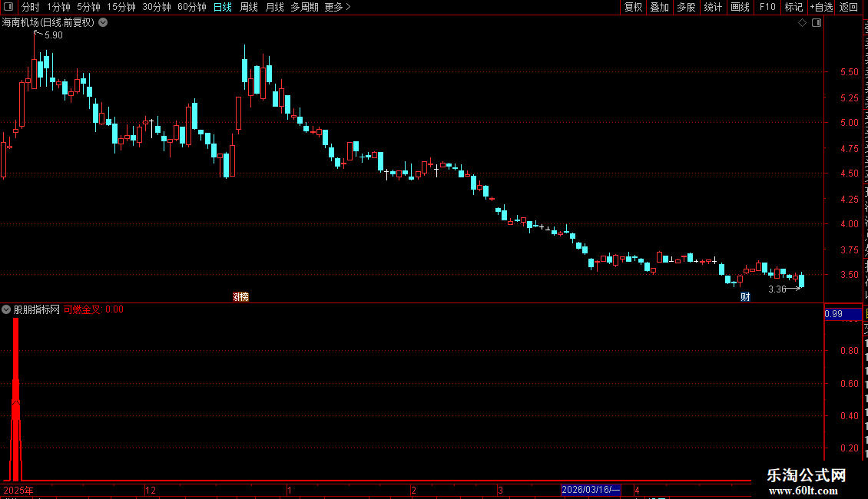Switch to 周线 weekly chart
The height and width of the screenshot is (499, 868).
point(249,7)
